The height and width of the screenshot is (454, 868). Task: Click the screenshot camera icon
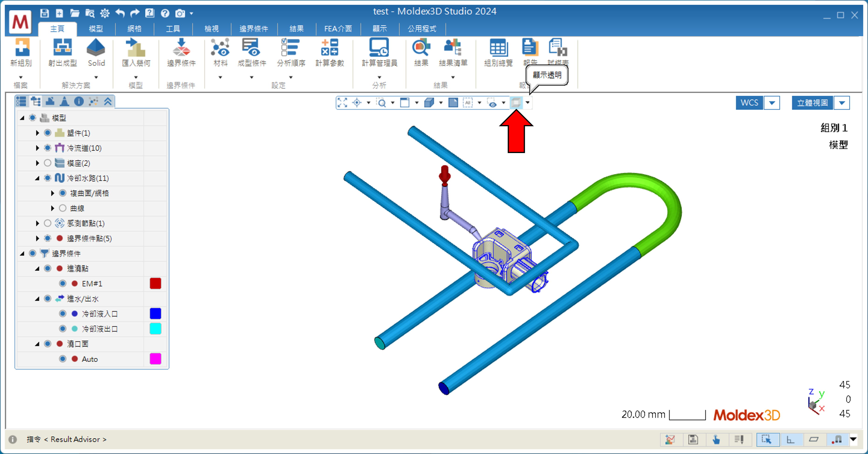point(180,13)
